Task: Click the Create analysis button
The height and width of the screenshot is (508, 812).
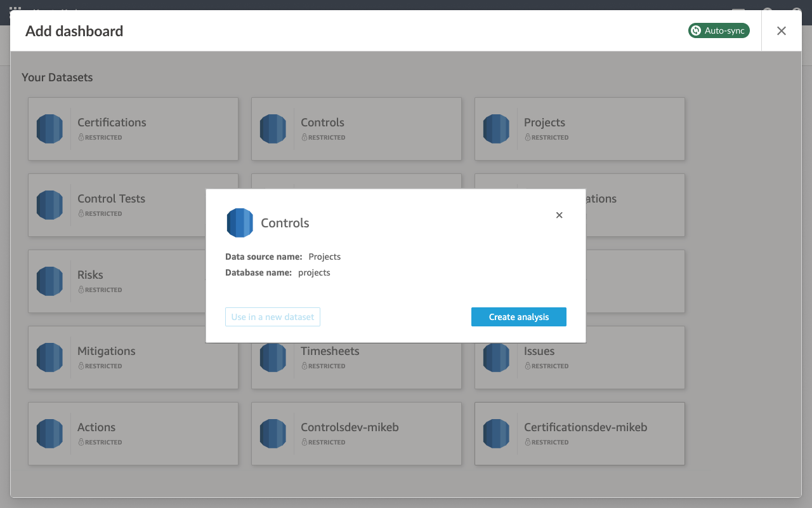Action: [x=518, y=317]
